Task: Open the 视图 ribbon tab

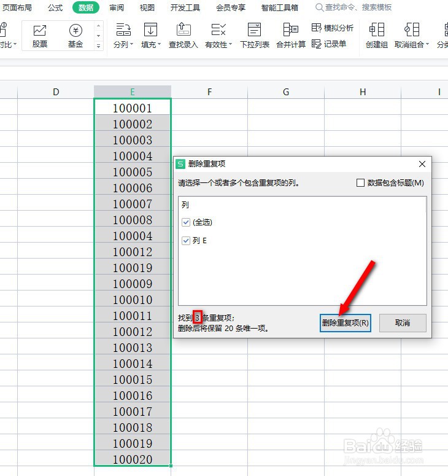Action: [147, 7]
